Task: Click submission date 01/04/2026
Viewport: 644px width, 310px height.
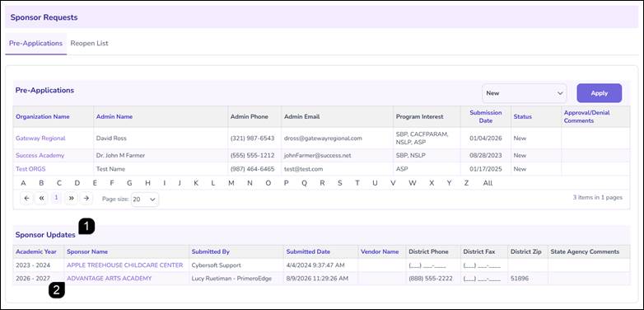Action: point(486,139)
